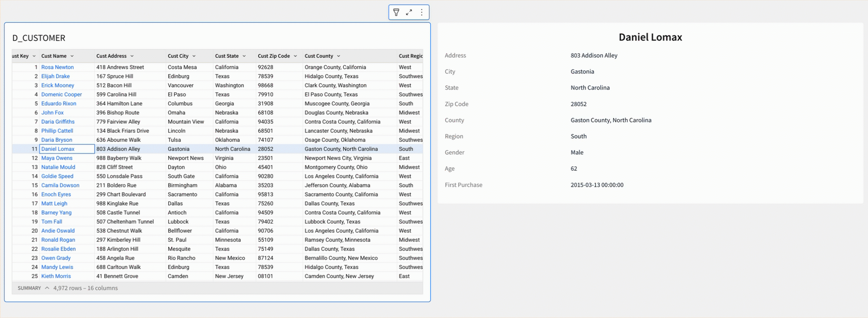Open the Cust City column dropdown arrow
The image size is (868, 318).
pos(194,56)
